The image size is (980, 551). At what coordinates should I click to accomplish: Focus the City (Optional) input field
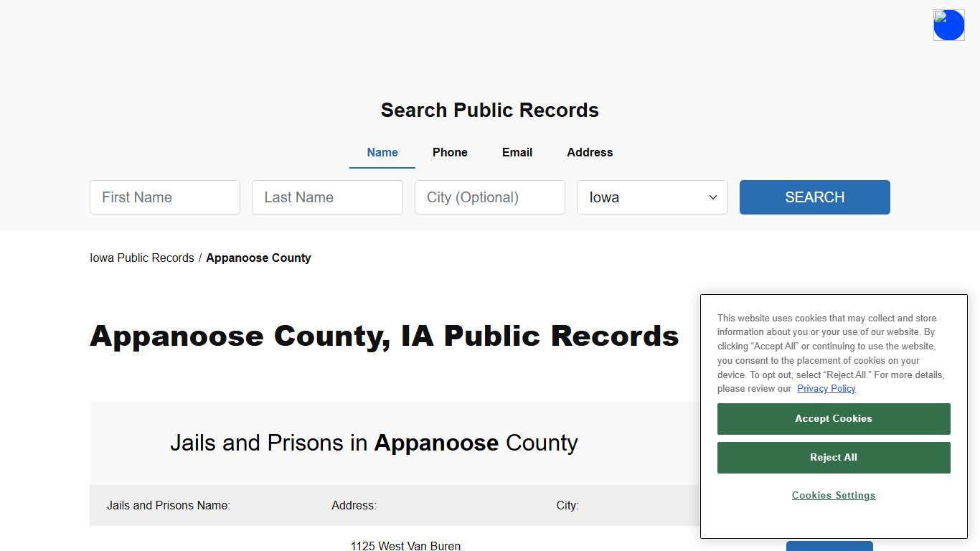pyautogui.click(x=489, y=197)
